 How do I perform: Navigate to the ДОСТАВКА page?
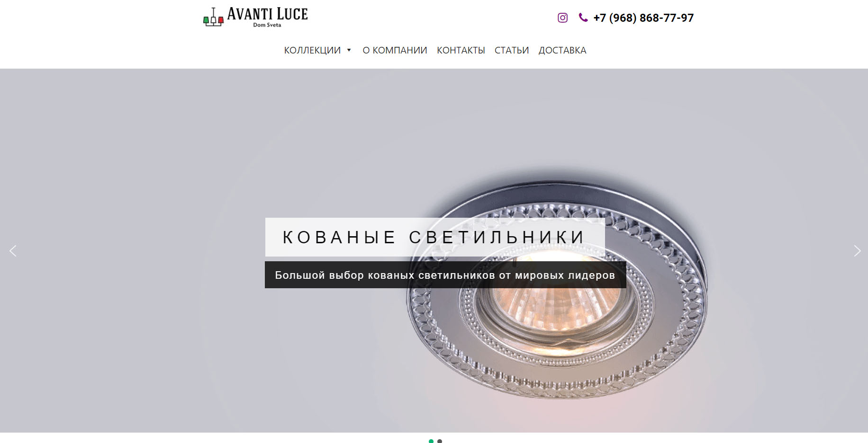click(x=562, y=50)
